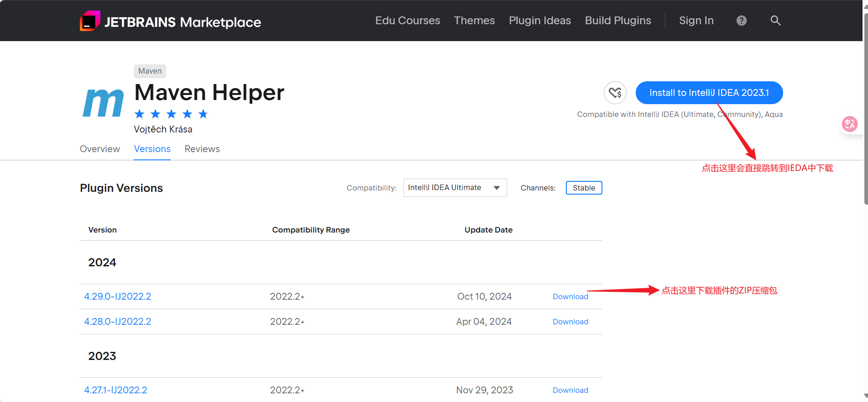Screen dimensions: 868x402
Task: Click Sign In in the header
Action: click(x=696, y=21)
